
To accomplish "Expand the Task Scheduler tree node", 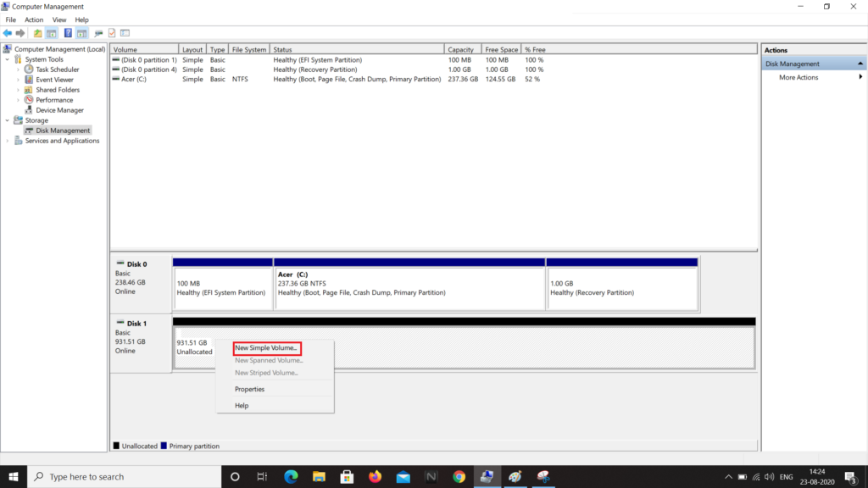I will click(18, 69).
